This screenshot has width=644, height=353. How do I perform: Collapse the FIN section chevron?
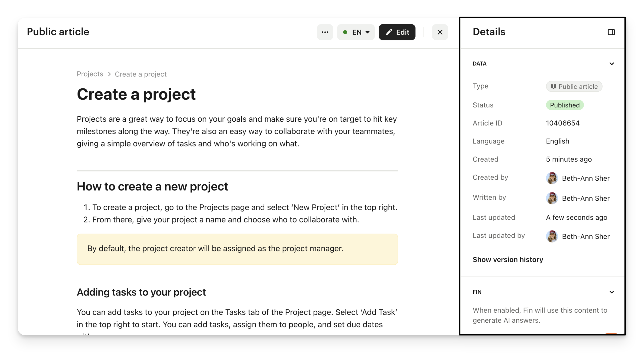[612, 292]
